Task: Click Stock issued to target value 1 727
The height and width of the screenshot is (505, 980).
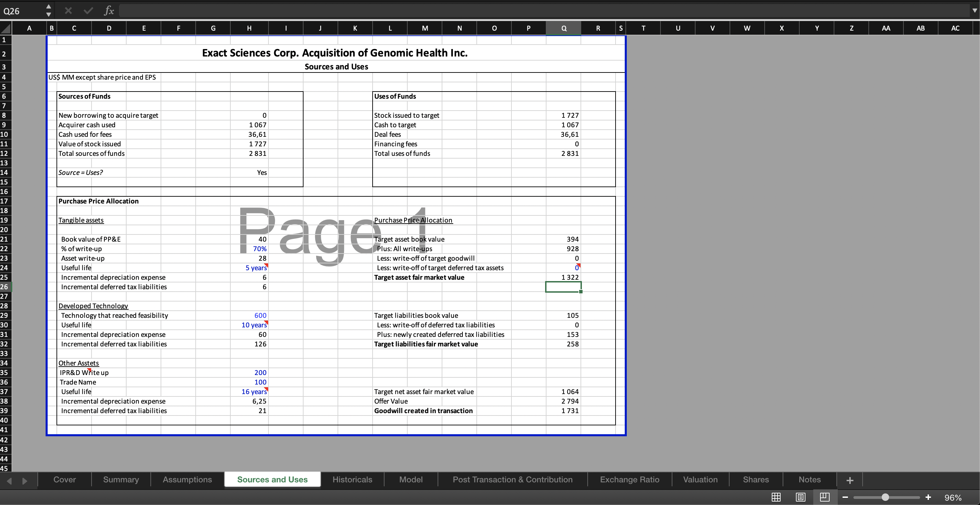Action: 563,115
